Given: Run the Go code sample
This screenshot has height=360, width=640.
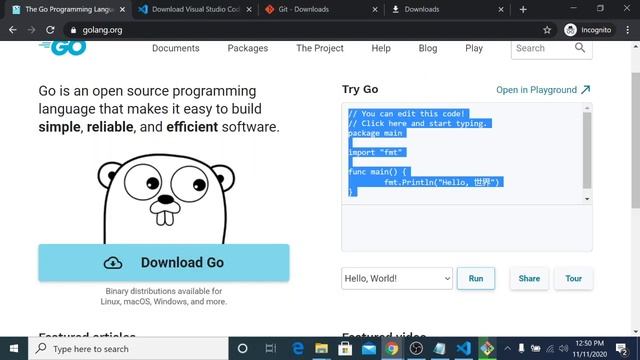Looking at the screenshot, I should (476, 278).
